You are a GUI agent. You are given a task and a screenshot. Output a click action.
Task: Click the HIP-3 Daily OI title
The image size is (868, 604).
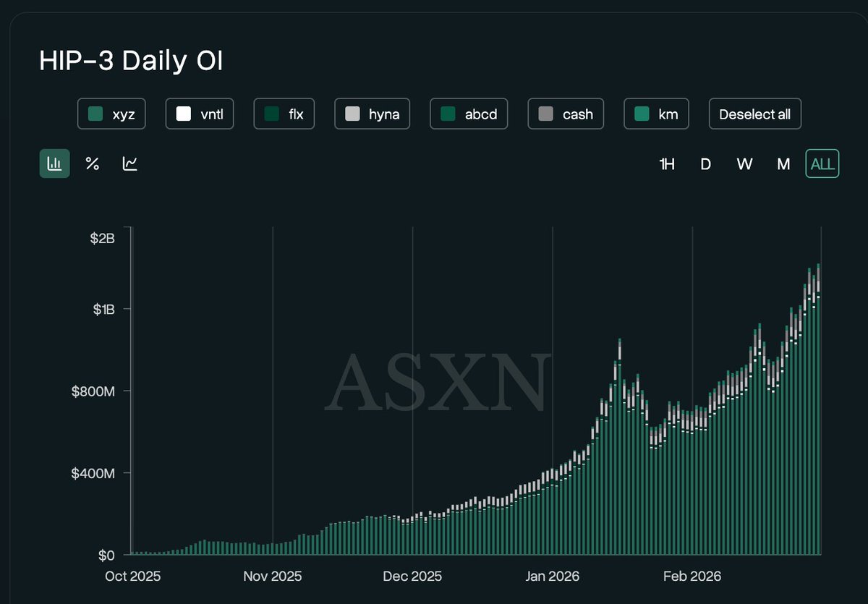(131, 61)
